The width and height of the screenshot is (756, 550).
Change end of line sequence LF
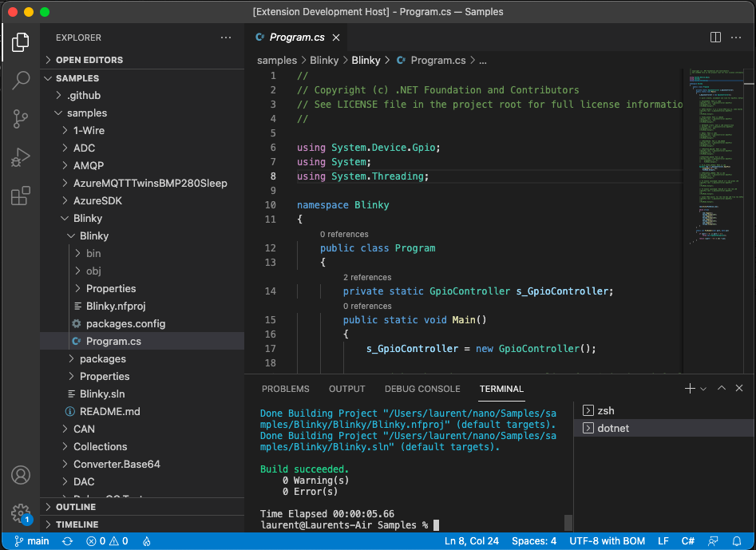tap(663, 541)
